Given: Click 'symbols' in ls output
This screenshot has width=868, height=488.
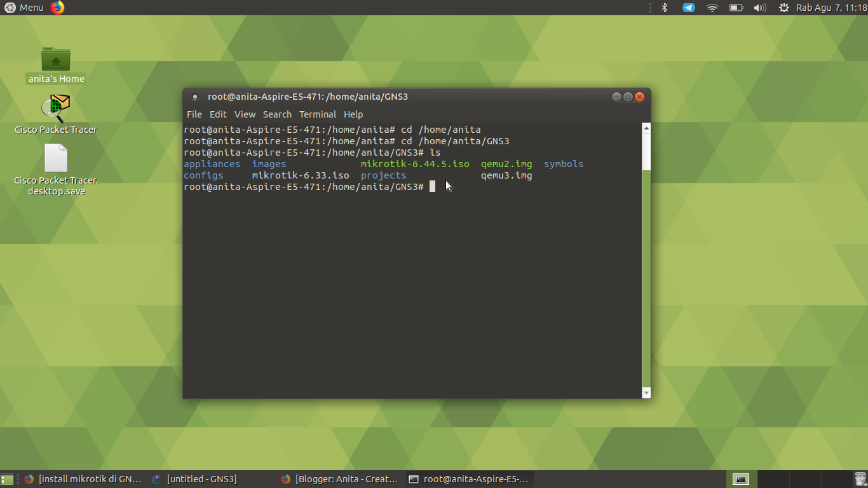Looking at the screenshot, I should (564, 164).
